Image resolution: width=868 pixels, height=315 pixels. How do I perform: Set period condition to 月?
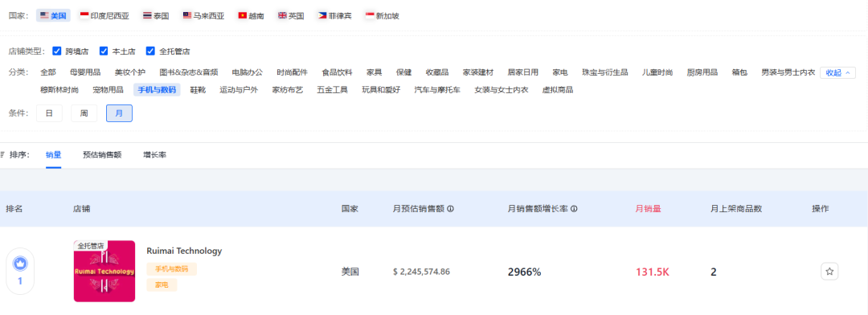119,113
